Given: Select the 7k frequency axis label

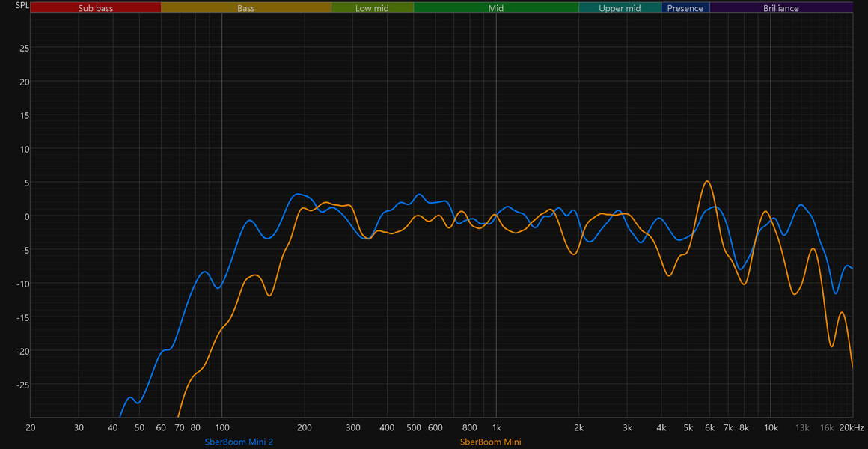Looking at the screenshot, I should tap(729, 427).
